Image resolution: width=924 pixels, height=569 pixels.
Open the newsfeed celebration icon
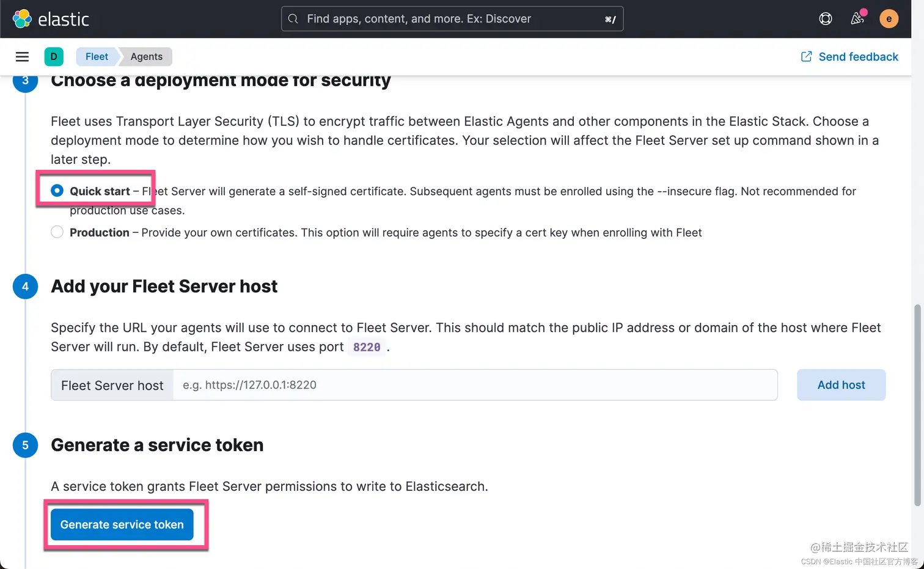click(x=857, y=19)
